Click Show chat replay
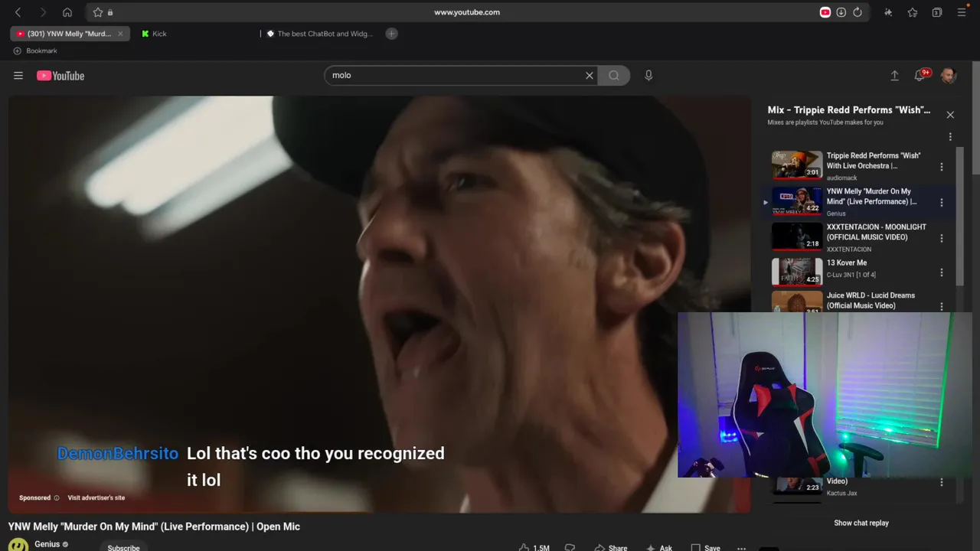This screenshot has height=551, width=980. tap(861, 523)
